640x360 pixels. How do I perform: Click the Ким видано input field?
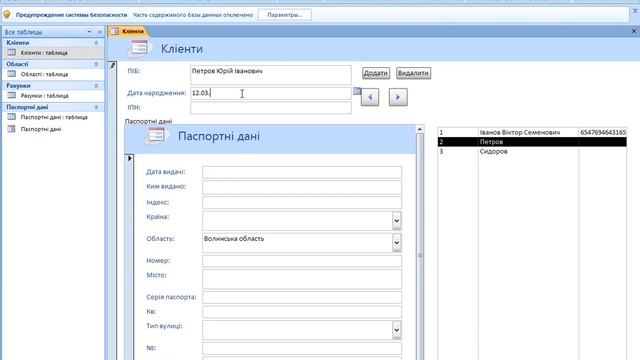(302, 187)
